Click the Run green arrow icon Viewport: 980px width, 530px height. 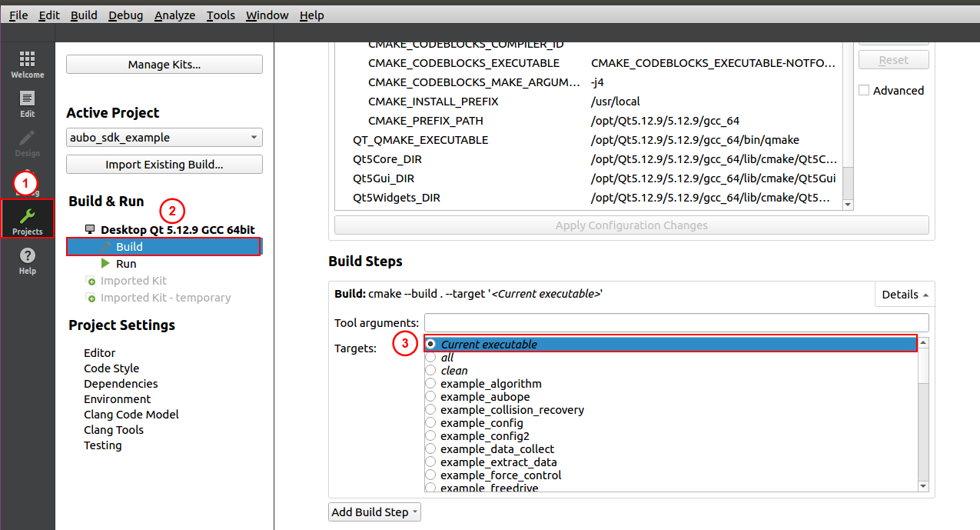tap(105, 263)
